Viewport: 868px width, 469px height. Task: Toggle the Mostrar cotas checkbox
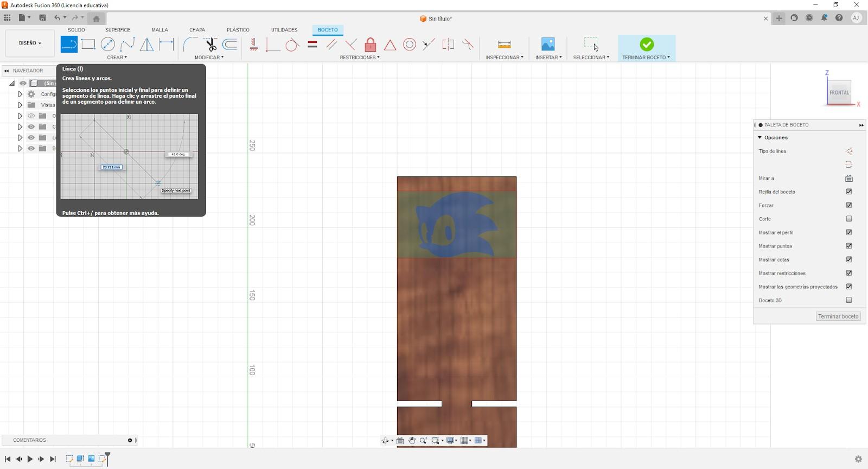[849, 259]
